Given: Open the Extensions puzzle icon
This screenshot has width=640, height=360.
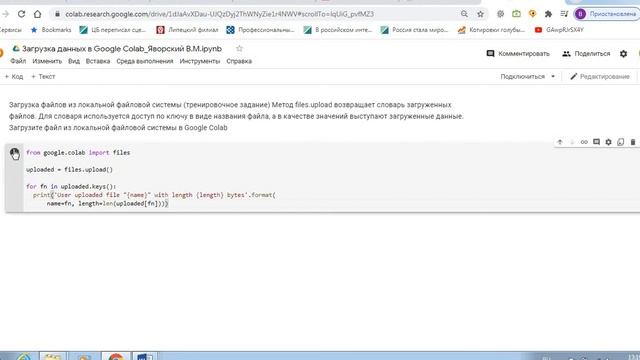Looking at the screenshot, I should (548, 14).
